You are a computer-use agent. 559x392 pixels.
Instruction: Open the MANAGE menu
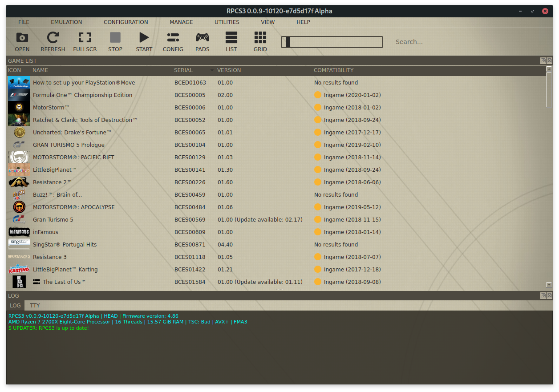tap(181, 22)
